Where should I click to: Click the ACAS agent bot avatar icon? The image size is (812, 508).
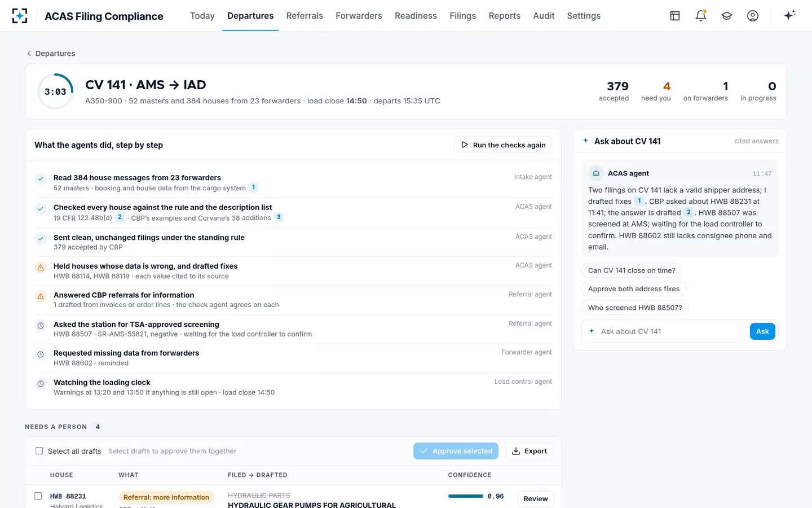click(595, 173)
